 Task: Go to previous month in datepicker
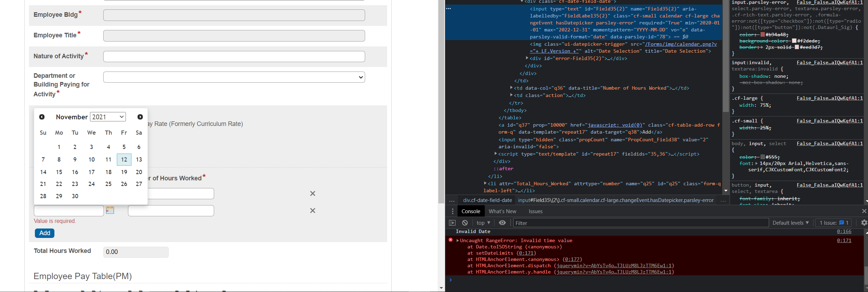(42, 117)
